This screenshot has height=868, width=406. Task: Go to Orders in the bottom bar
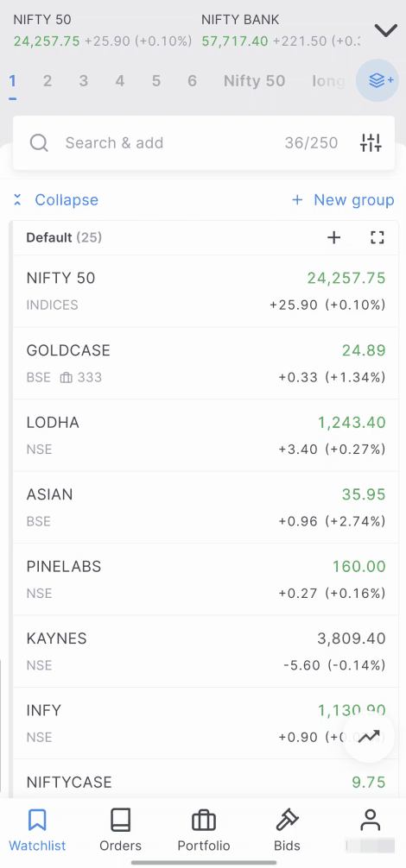point(120,830)
